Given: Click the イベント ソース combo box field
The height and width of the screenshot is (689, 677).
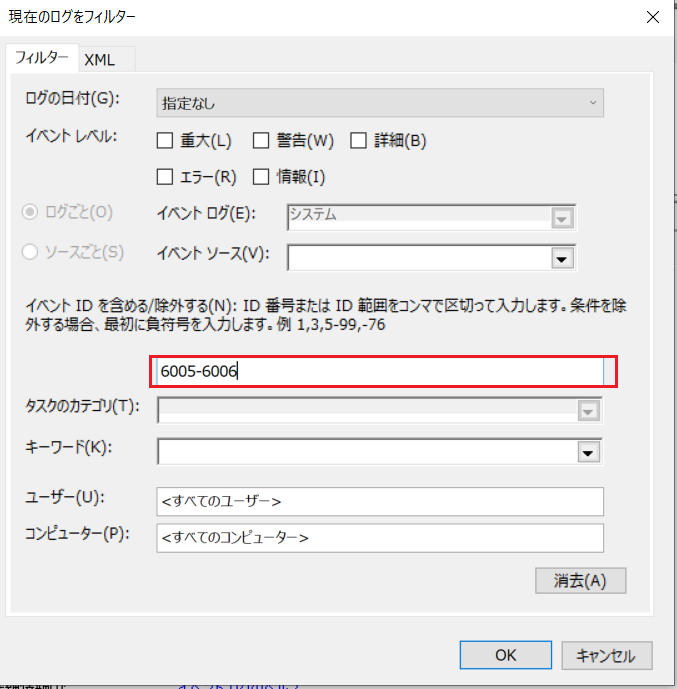Looking at the screenshot, I should pyautogui.click(x=431, y=258).
